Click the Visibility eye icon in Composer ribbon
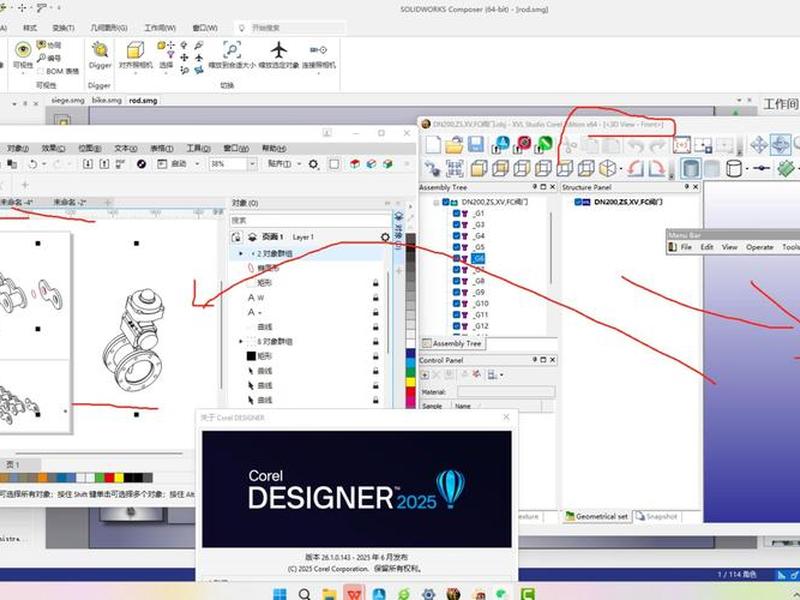 click(x=23, y=50)
